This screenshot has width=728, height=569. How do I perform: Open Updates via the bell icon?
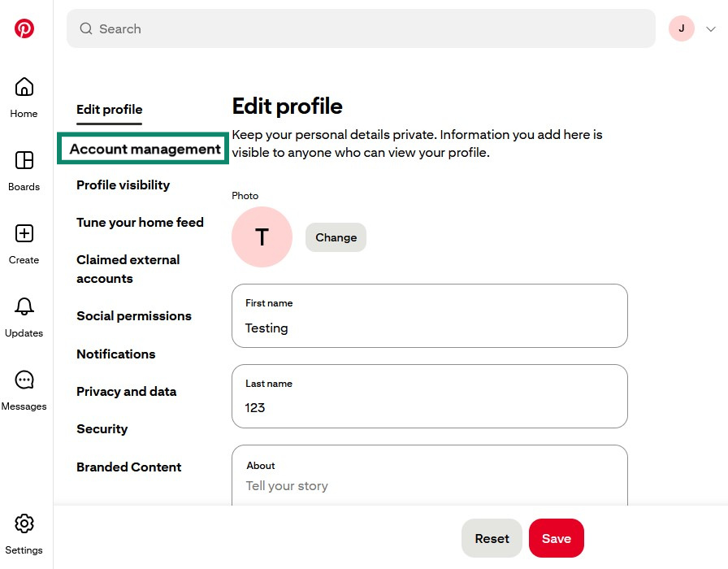coord(23,307)
